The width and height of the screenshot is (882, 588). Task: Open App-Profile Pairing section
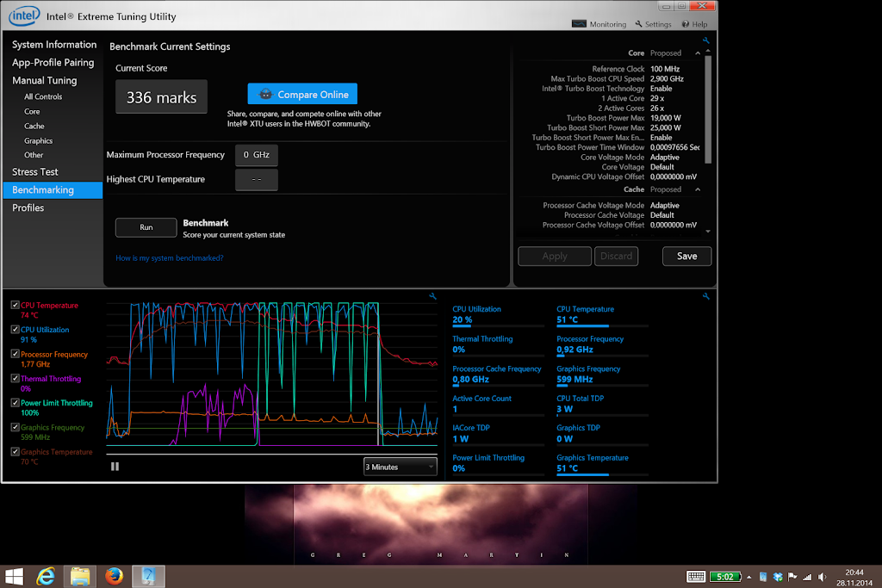pos(53,62)
